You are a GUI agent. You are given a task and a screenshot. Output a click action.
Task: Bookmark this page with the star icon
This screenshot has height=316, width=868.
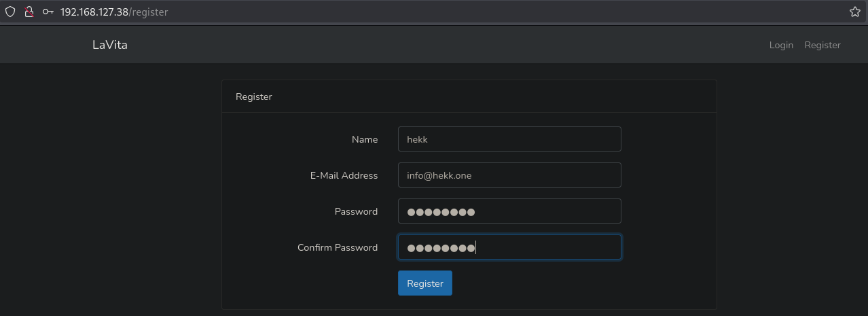[854, 12]
